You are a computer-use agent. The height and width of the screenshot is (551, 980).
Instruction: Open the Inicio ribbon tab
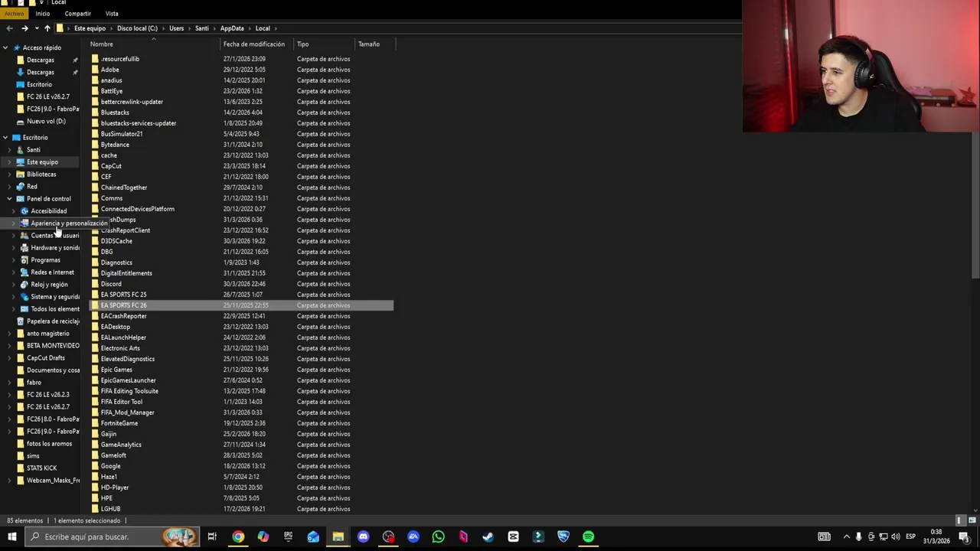[x=42, y=13]
